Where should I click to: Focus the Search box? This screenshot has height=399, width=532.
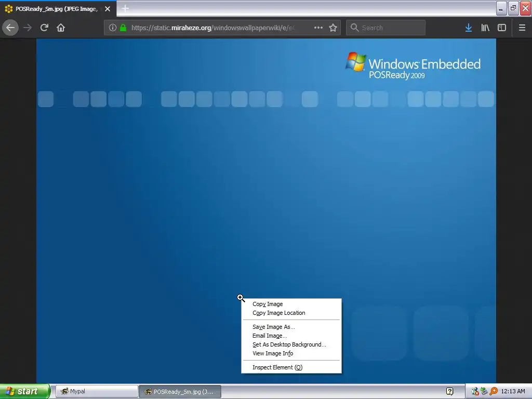coord(385,28)
